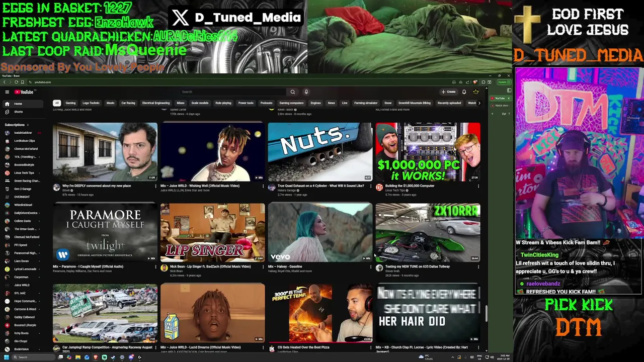Open the Create button menu
644x362 pixels.
tap(448, 92)
